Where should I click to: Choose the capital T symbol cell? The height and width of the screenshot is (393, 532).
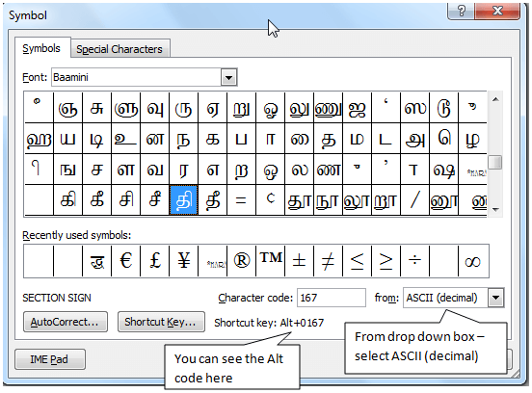(x=414, y=170)
